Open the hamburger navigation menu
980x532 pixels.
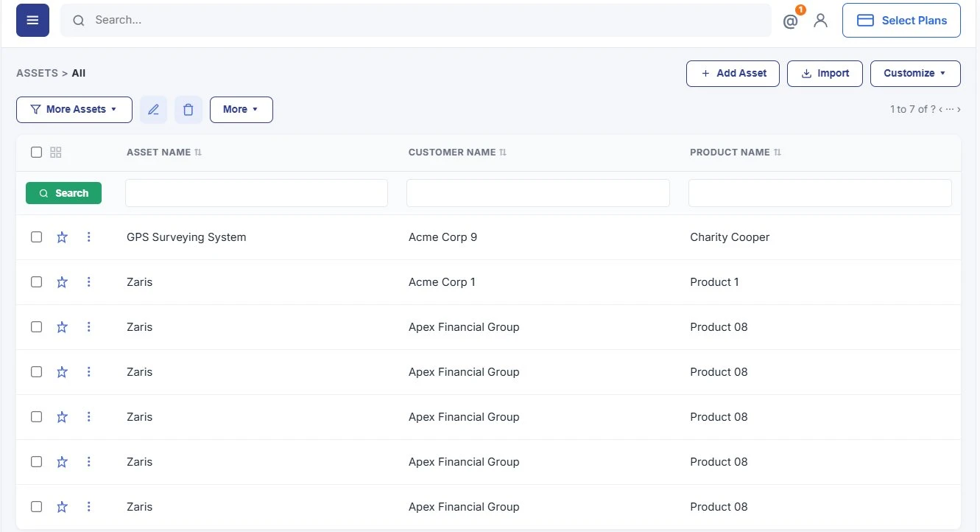coord(32,20)
